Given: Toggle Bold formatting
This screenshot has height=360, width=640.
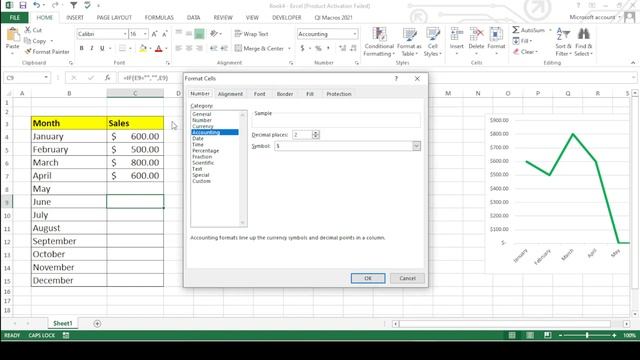Looking at the screenshot, I should coord(82,48).
